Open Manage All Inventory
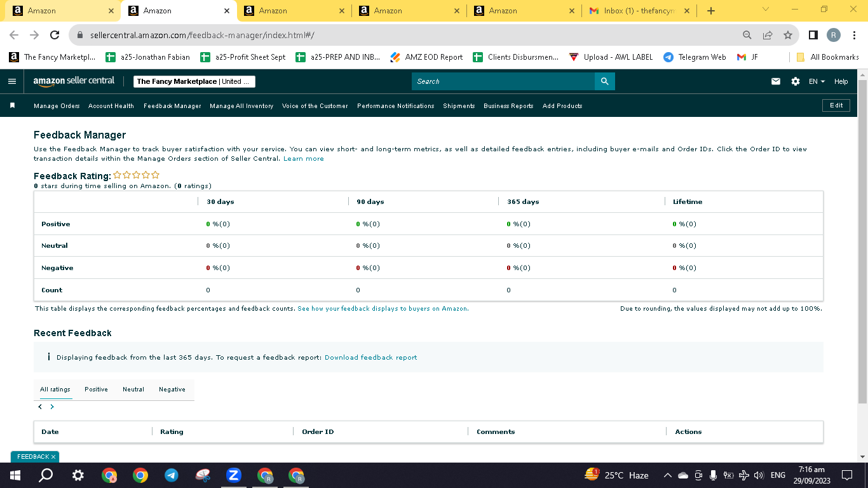 tap(241, 106)
